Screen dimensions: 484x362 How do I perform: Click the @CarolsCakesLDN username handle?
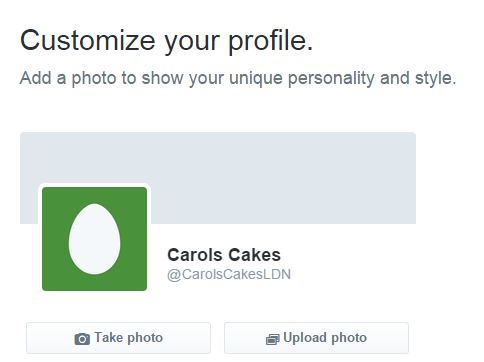point(229,274)
